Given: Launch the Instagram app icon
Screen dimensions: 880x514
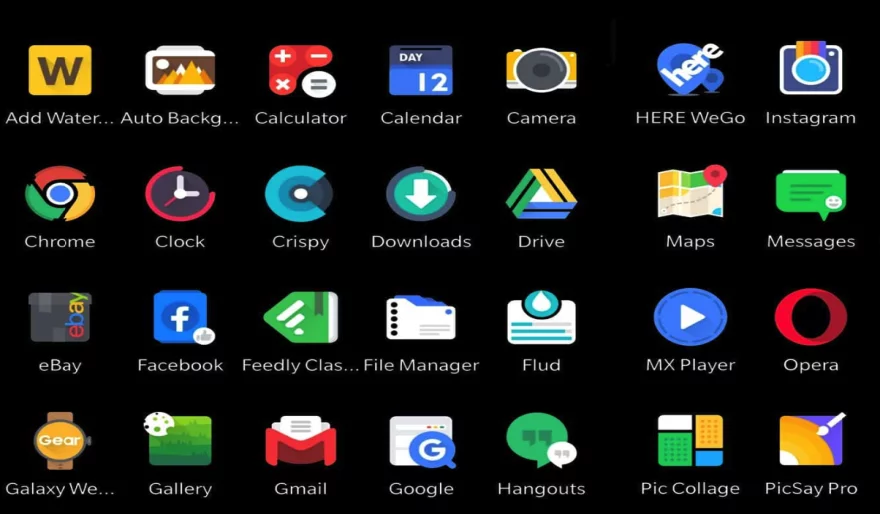Looking at the screenshot, I should coord(811,67).
